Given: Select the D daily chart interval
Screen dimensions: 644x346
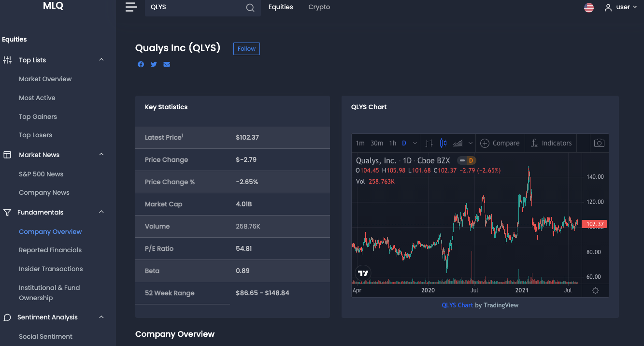Looking at the screenshot, I should tap(404, 143).
